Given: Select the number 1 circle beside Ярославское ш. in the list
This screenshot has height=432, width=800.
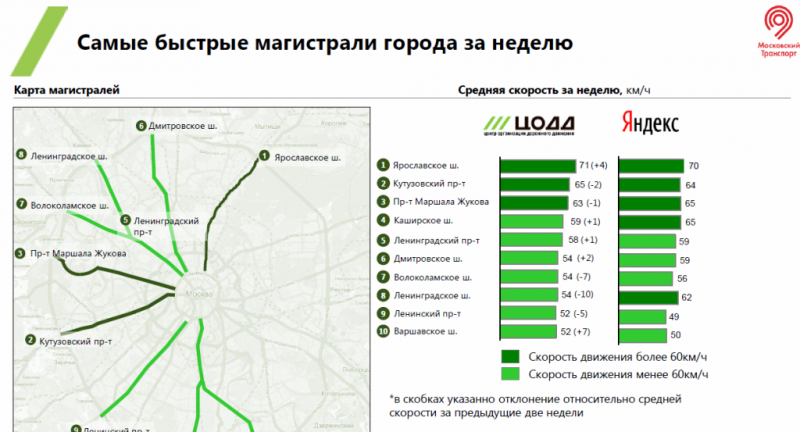Looking at the screenshot, I should (383, 165).
